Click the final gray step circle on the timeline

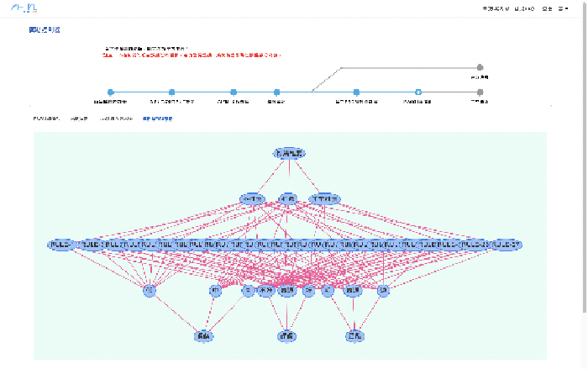click(480, 92)
